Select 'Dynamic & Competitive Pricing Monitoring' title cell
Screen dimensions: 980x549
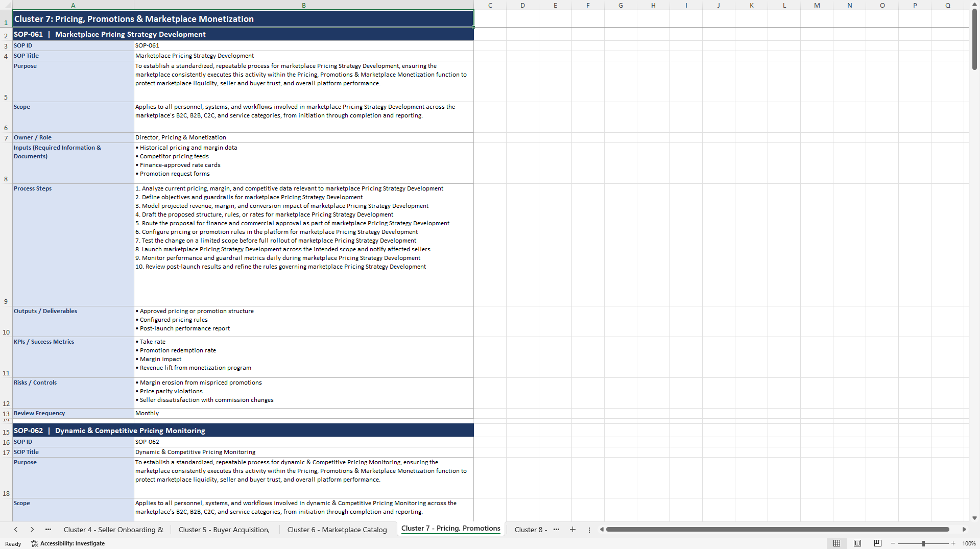coord(304,452)
